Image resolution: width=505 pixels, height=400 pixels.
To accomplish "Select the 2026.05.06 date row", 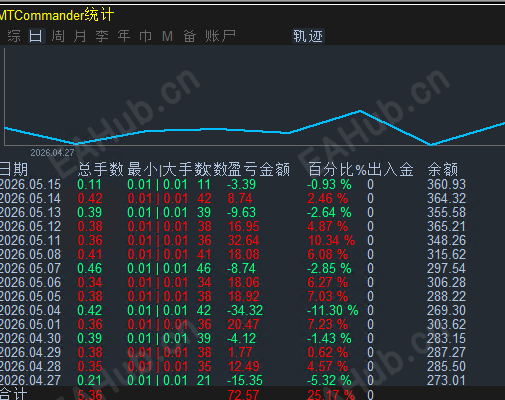I will pyautogui.click(x=30, y=282).
